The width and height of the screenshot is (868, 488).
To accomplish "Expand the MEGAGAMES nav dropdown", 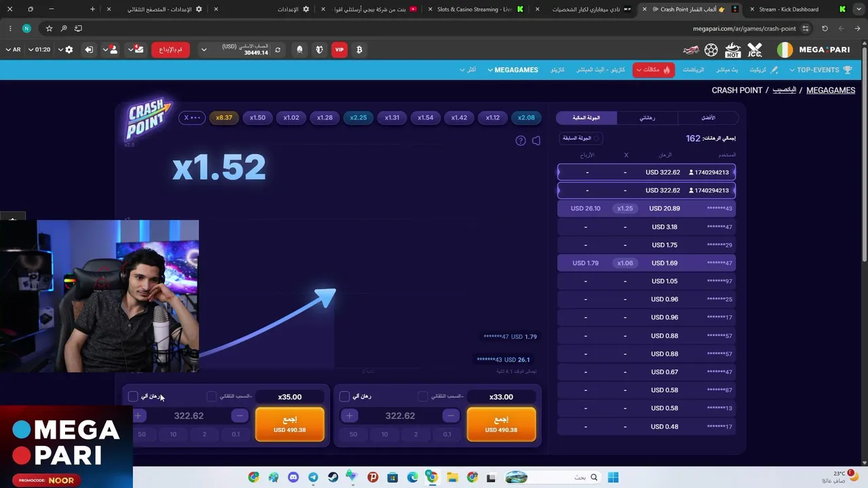I will [513, 70].
